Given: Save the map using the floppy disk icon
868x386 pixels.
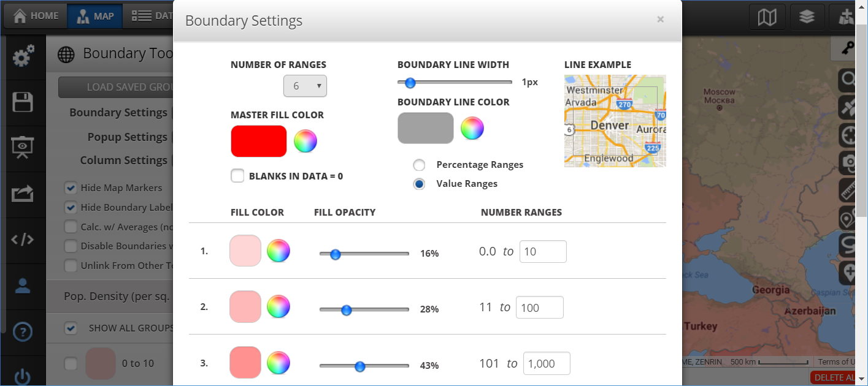Looking at the screenshot, I should click(23, 102).
